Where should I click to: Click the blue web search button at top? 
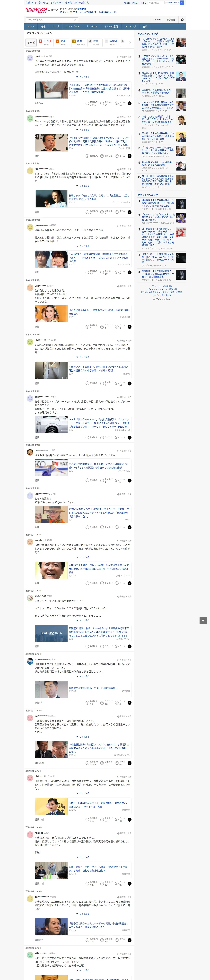182,3
